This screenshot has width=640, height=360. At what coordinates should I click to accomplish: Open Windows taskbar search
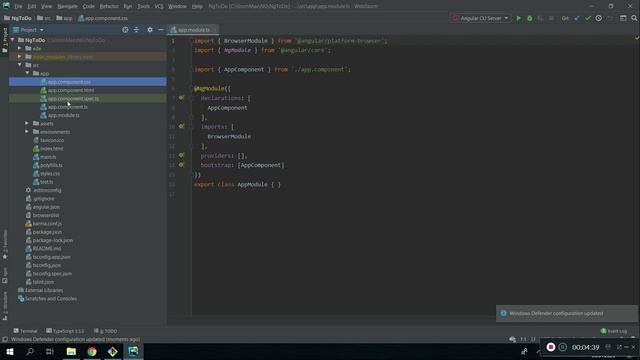(x=30, y=351)
